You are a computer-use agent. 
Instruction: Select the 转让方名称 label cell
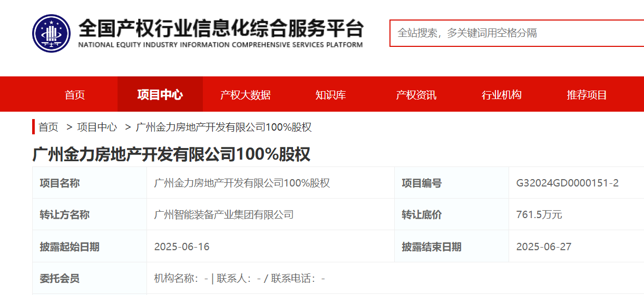point(90,214)
